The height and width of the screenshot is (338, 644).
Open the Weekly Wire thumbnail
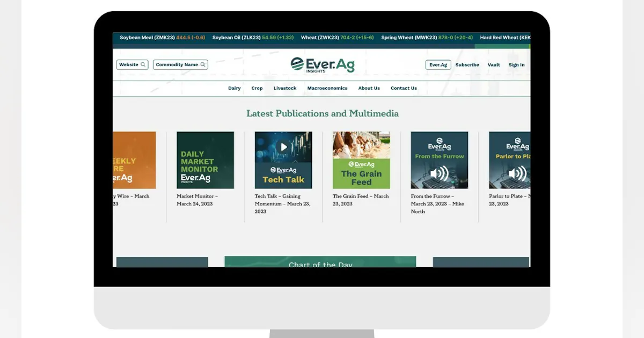click(x=134, y=160)
